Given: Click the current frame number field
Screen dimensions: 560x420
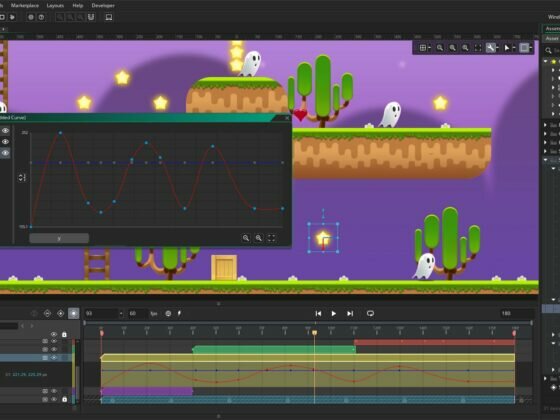Looking at the screenshot, I should point(101,314).
